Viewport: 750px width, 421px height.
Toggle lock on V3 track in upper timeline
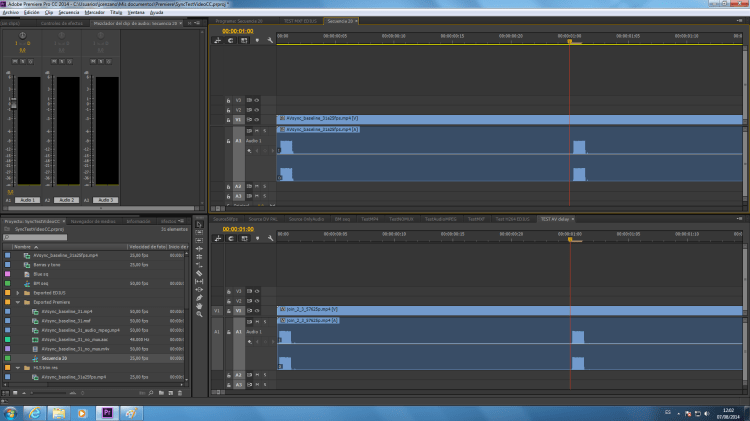tap(229, 100)
